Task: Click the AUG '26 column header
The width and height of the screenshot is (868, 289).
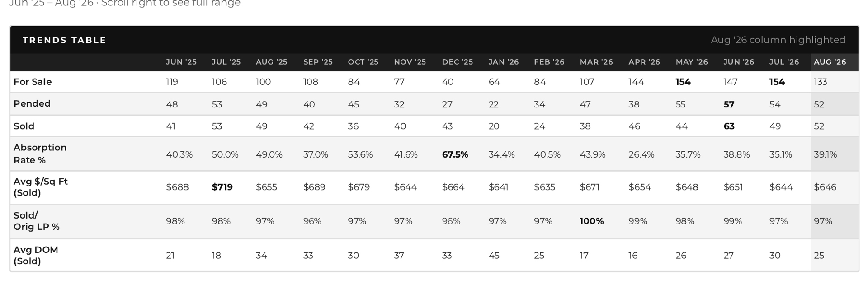Action: pos(830,62)
